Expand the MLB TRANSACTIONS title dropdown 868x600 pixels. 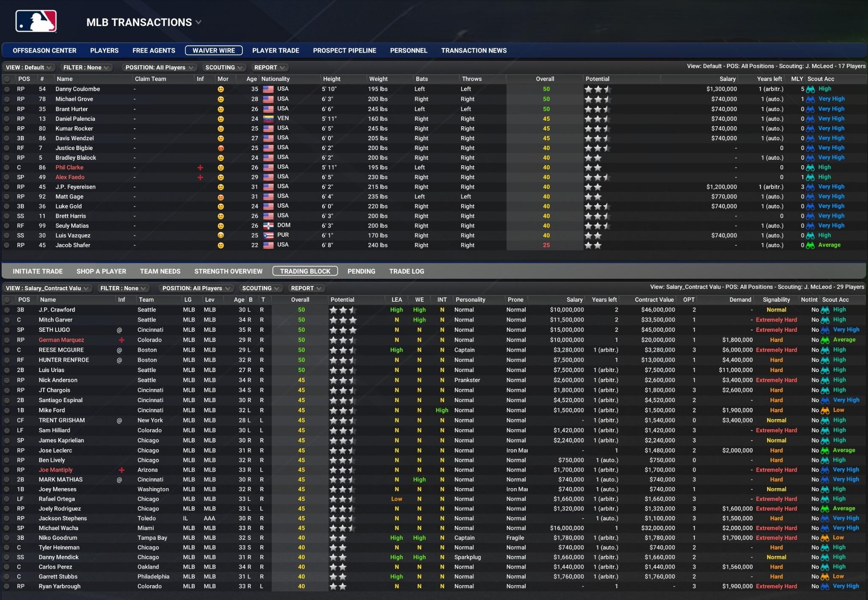tap(199, 22)
